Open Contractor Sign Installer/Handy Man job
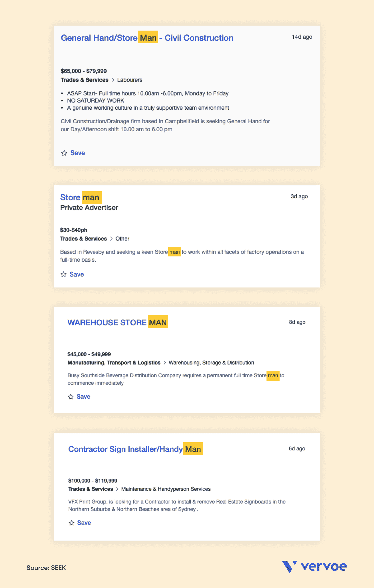 click(135, 449)
